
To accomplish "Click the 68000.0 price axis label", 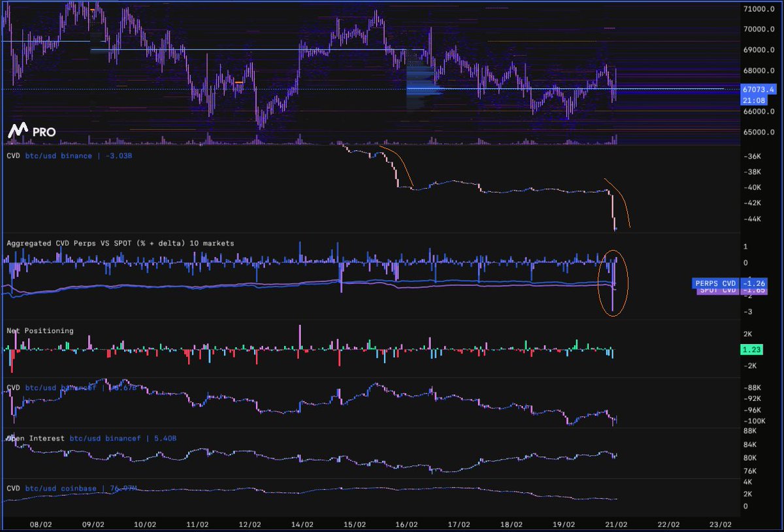I will pos(759,70).
